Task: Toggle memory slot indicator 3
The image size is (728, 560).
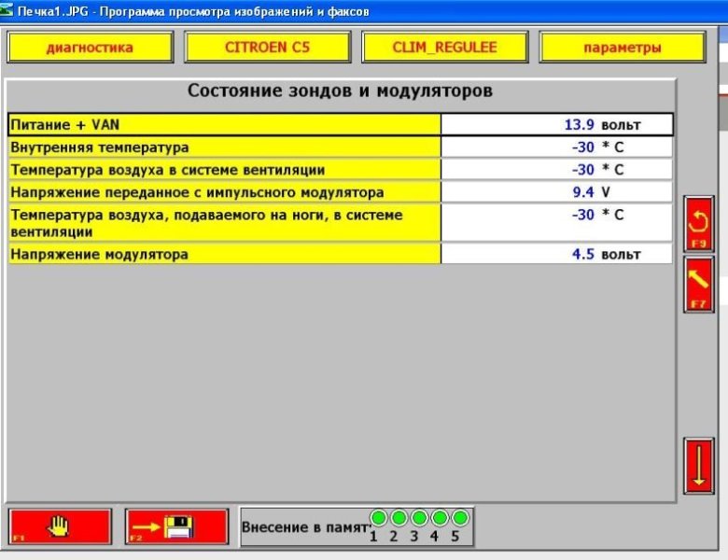Action: tap(419, 518)
